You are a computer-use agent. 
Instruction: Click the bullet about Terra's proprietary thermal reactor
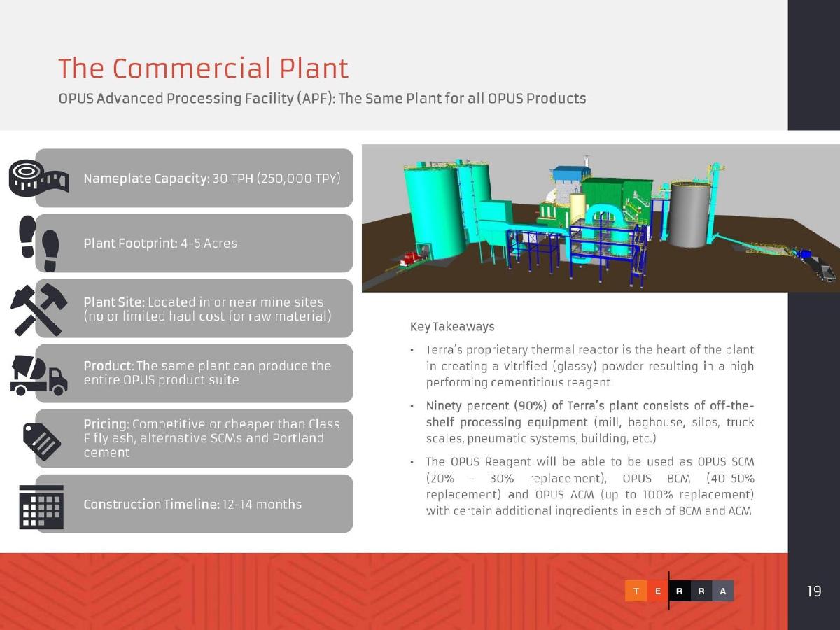583,366
